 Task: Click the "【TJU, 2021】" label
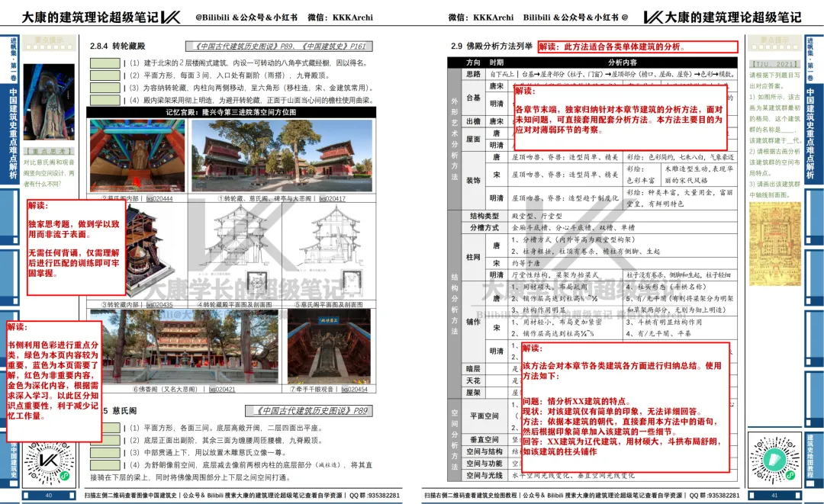[x=774, y=64]
